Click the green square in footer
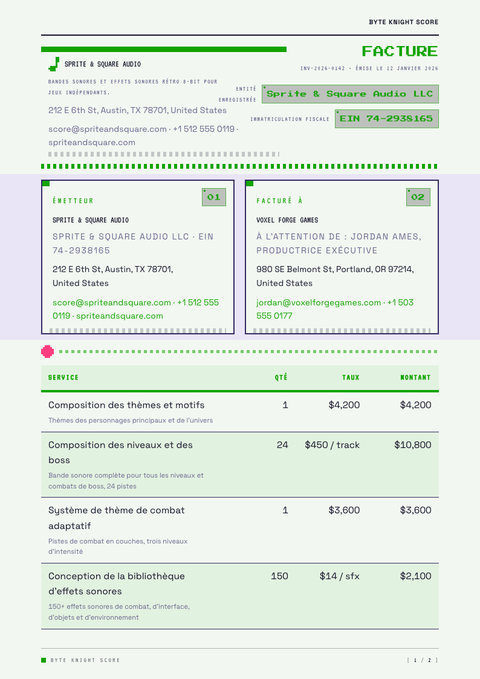Viewport: 480px width, 679px height. (43, 660)
